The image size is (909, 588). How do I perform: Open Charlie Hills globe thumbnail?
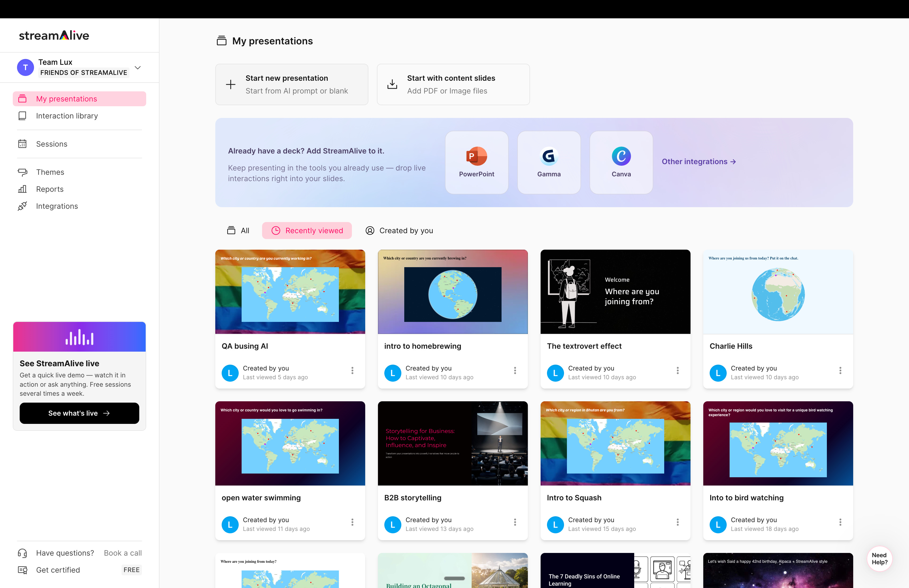coord(778,292)
